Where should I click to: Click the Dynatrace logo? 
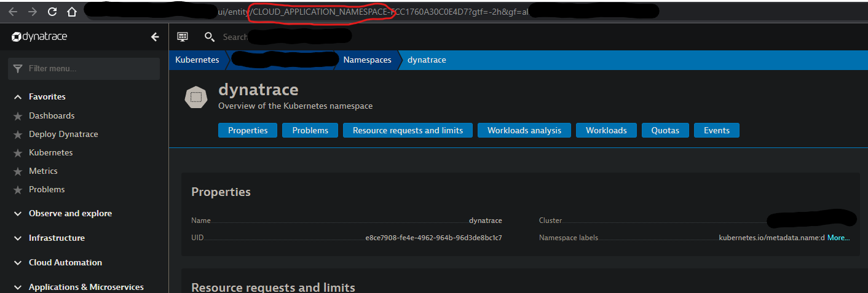(40, 37)
